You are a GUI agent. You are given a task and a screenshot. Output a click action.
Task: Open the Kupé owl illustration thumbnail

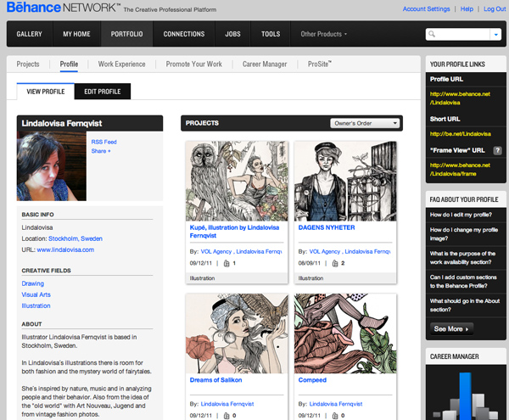tap(237, 181)
